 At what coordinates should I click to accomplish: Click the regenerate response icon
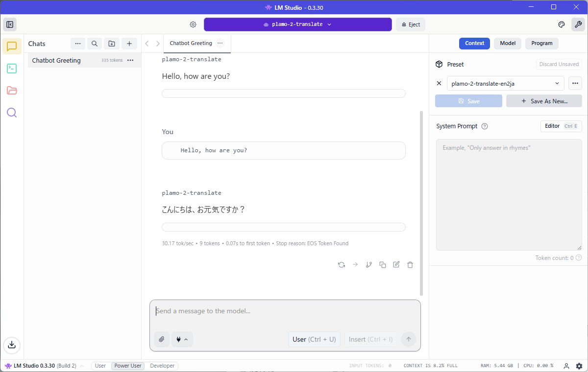tap(342, 265)
